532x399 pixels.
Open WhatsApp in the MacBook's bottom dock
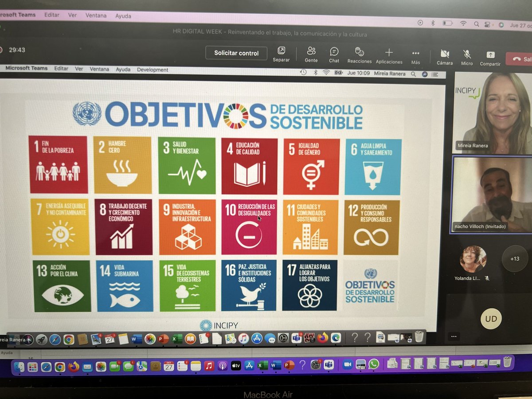[374, 364]
